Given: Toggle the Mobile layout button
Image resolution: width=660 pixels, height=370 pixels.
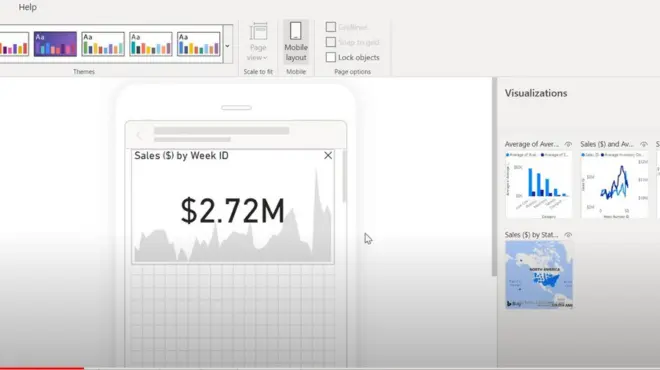Looking at the screenshot, I should 296,42.
